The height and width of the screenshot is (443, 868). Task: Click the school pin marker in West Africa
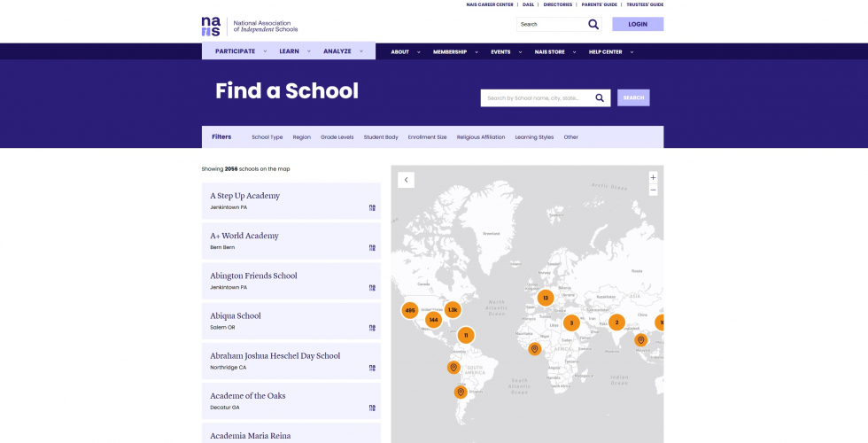tap(534, 349)
